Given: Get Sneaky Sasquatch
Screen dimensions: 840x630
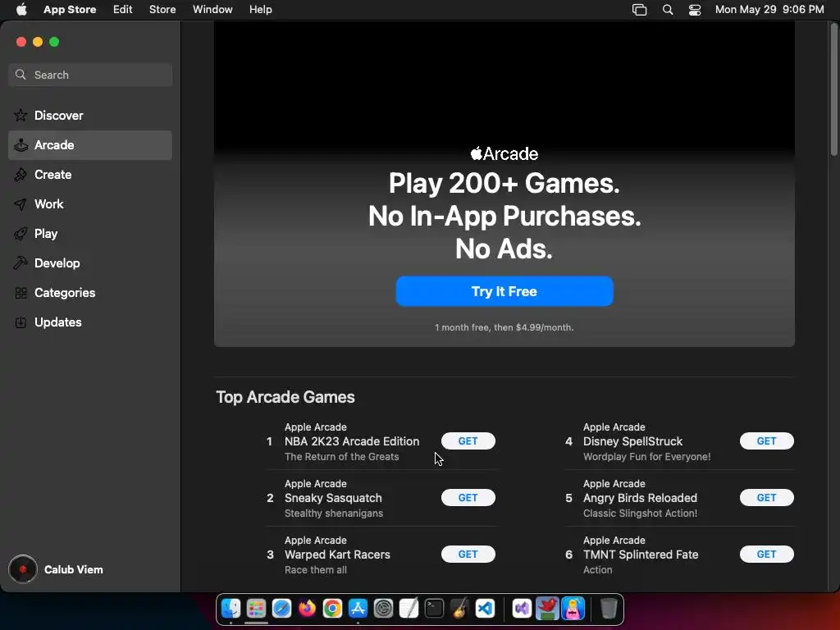Looking at the screenshot, I should [x=468, y=498].
